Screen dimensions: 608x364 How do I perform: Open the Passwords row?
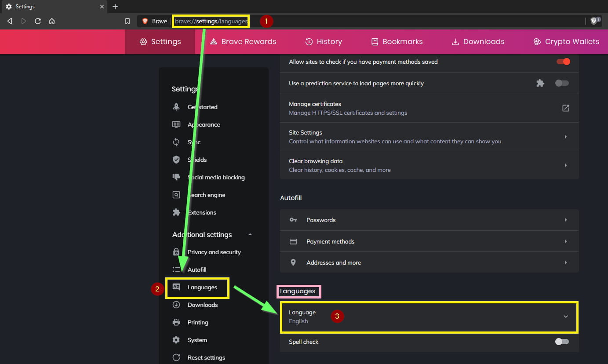point(429,220)
